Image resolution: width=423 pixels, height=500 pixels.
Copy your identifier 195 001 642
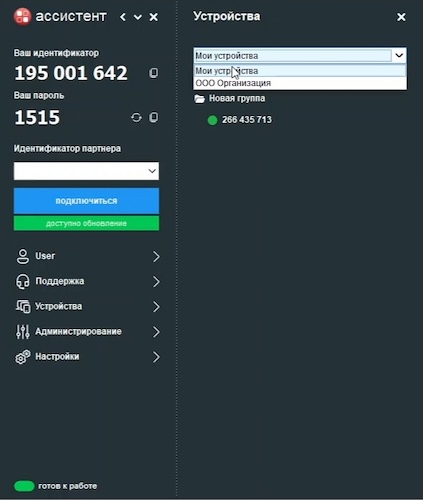pyautogui.click(x=153, y=73)
